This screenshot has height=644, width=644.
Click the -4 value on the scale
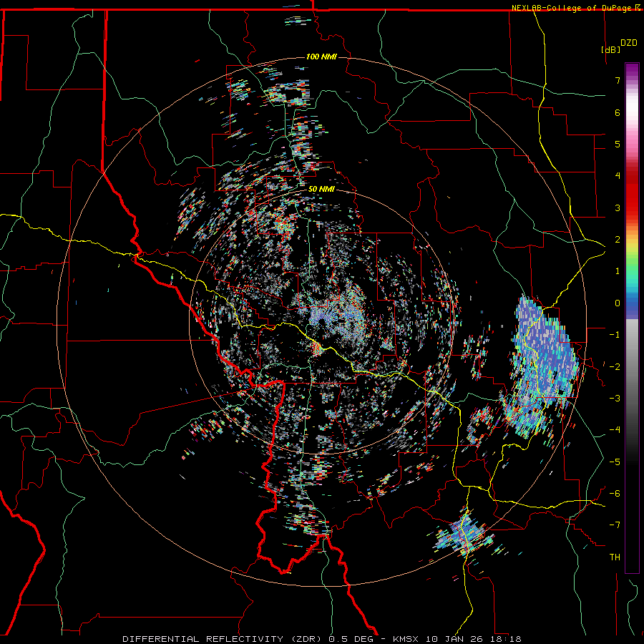(x=615, y=430)
